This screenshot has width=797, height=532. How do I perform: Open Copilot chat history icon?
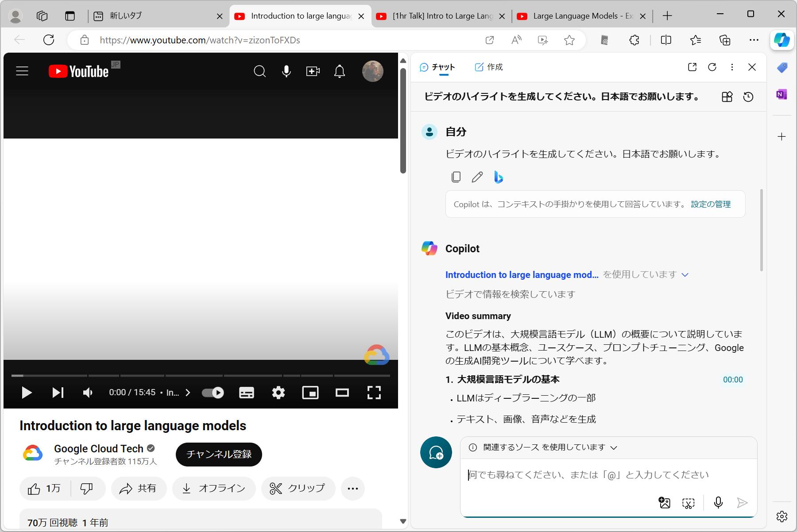point(748,97)
